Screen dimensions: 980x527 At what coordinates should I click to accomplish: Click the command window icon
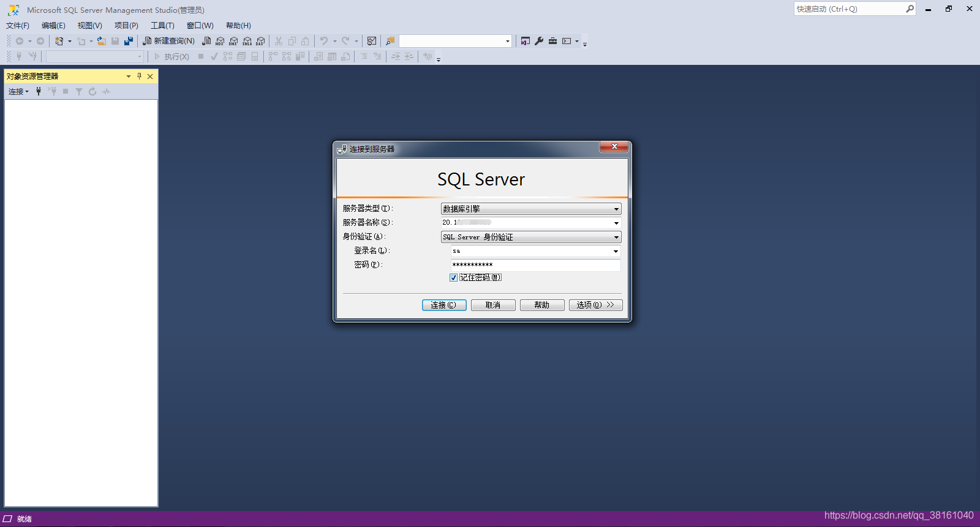[x=567, y=41]
